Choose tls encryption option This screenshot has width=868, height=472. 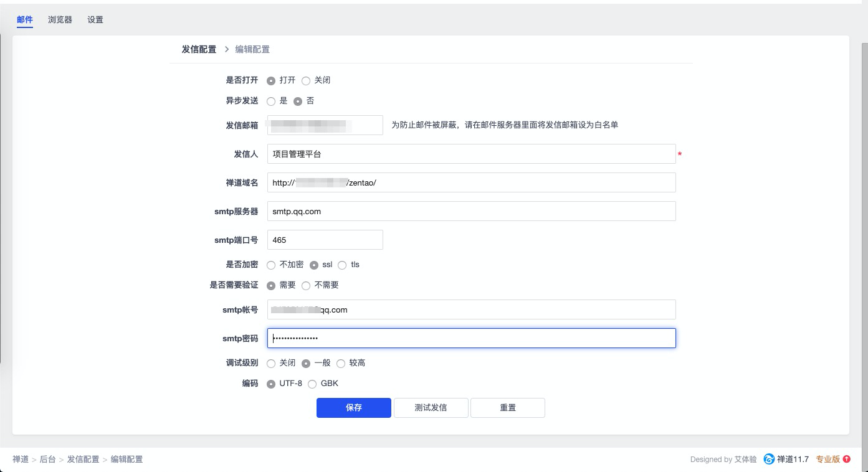coord(342,265)
